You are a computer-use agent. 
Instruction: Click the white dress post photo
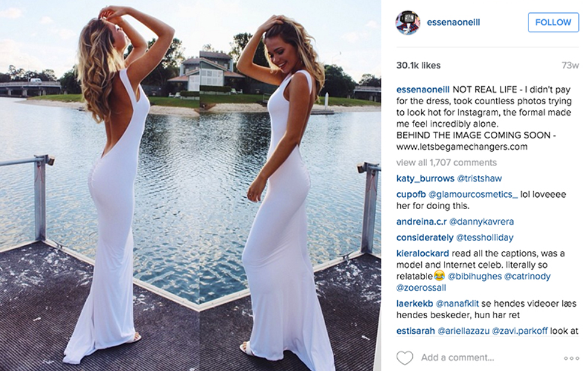191,186
